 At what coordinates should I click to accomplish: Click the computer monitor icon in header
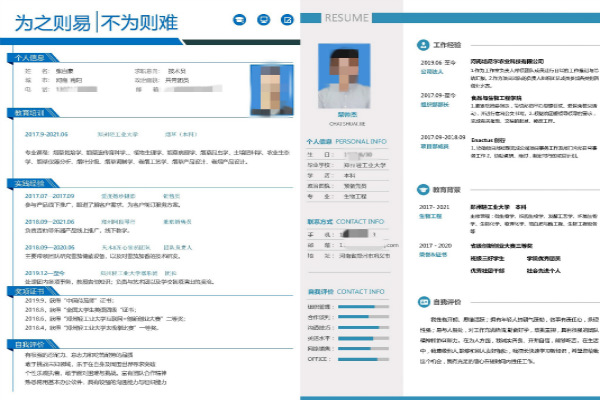click(x=262, y=19)
